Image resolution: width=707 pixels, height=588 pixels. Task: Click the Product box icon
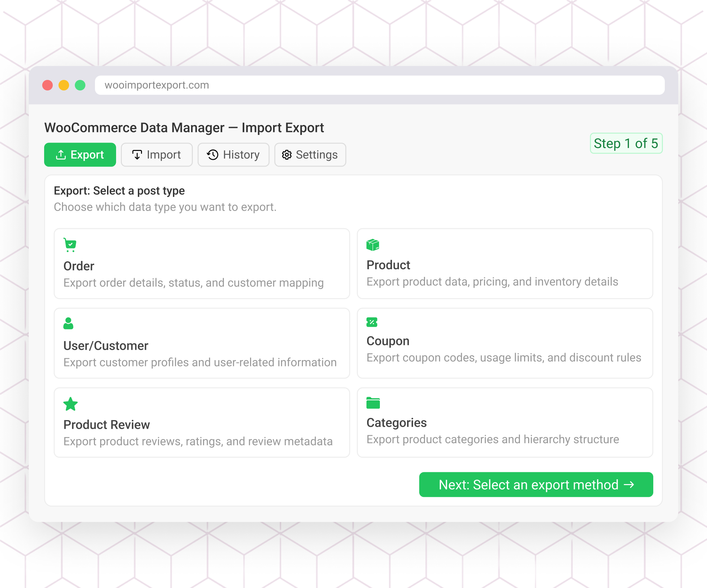(x=373, y=245)
